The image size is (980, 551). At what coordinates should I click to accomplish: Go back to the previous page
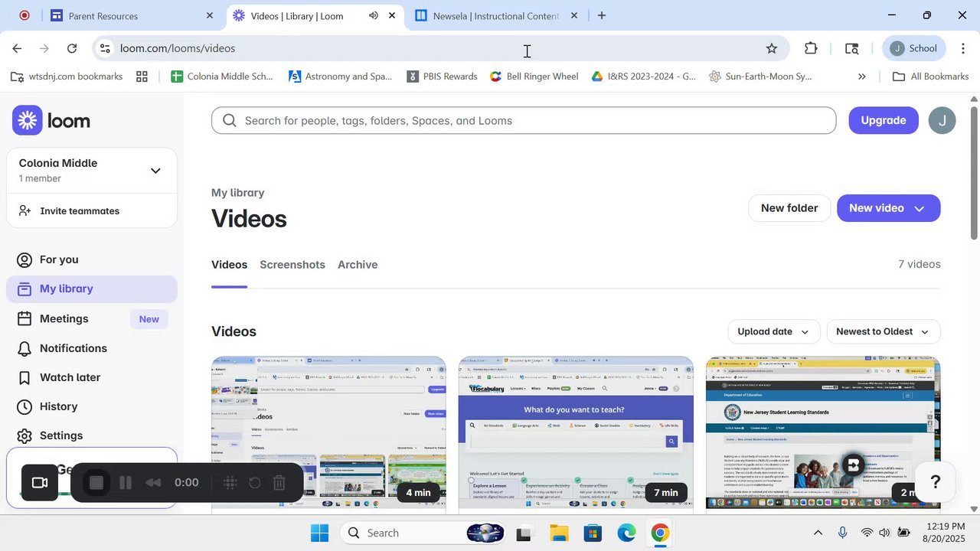(x=17, y=48)
